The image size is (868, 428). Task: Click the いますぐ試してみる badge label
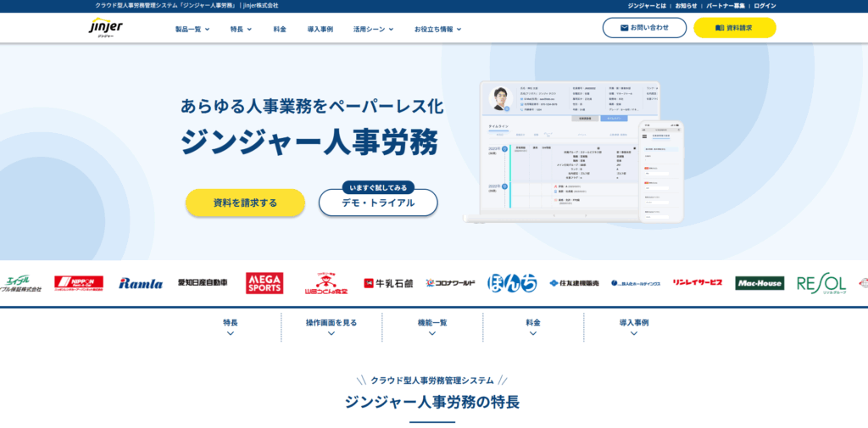tap(378, 187)
